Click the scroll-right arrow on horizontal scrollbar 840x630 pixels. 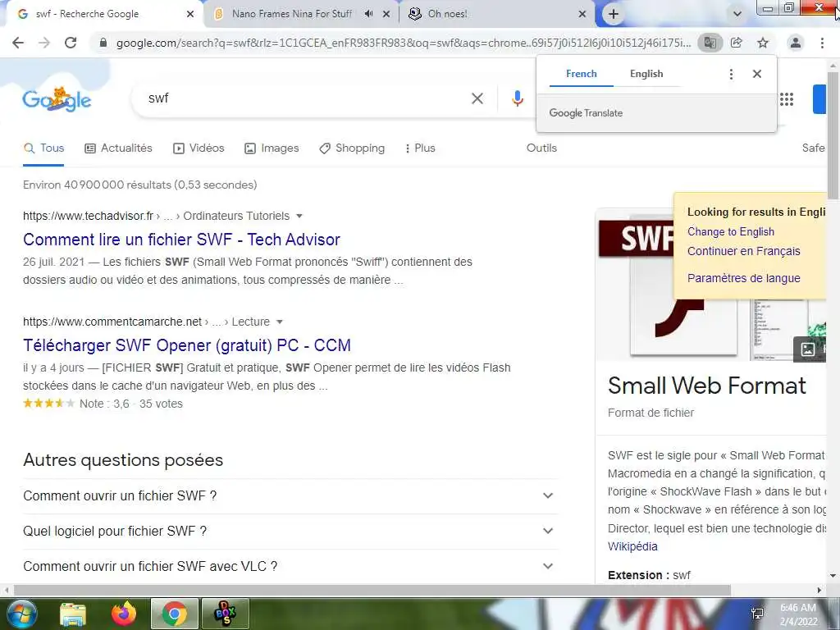[x=819, y=591]
